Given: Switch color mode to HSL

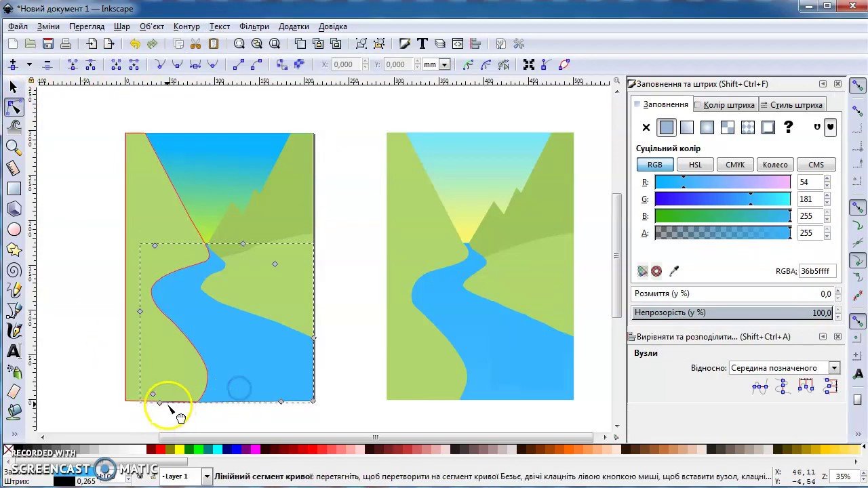Looking at the screenshot, I should pos(695,165).
